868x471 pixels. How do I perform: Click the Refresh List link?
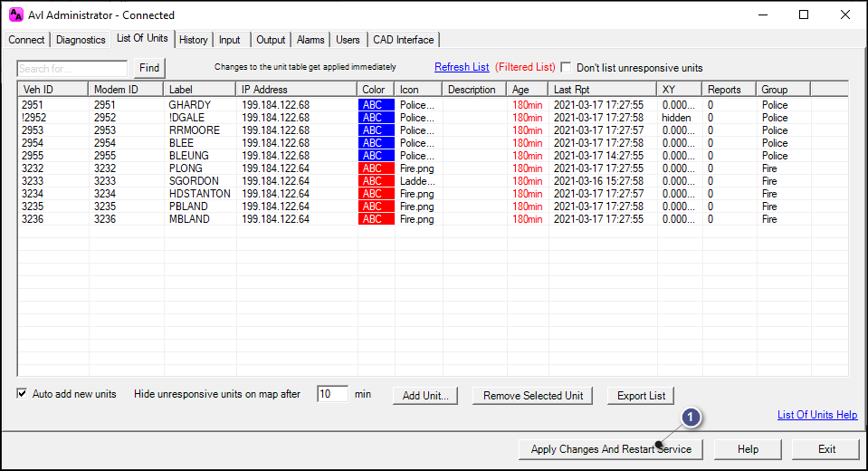(462, 68)
